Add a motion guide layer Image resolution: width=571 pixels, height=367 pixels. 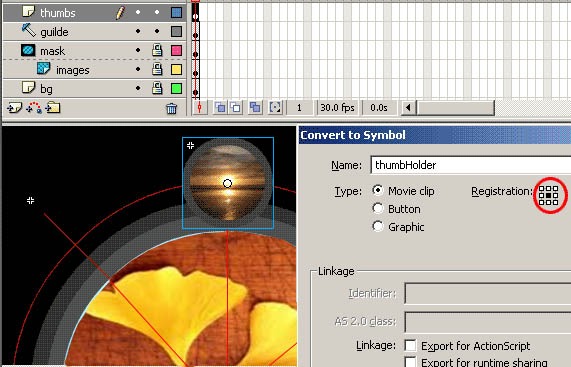34,108
